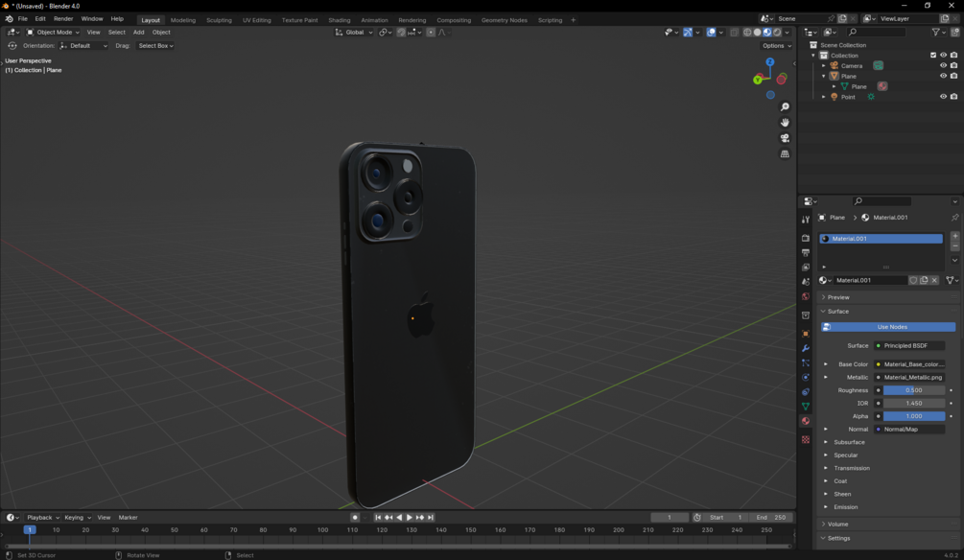
Task: Open the Object Data green triangle tab
Action: (806, 407)
